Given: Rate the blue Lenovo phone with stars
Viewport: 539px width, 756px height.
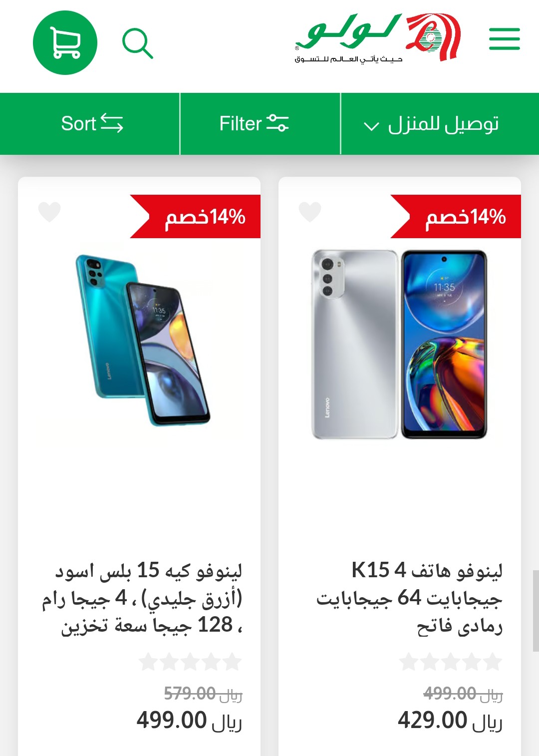Looking at the screenshot, I should tap(190, 662).
